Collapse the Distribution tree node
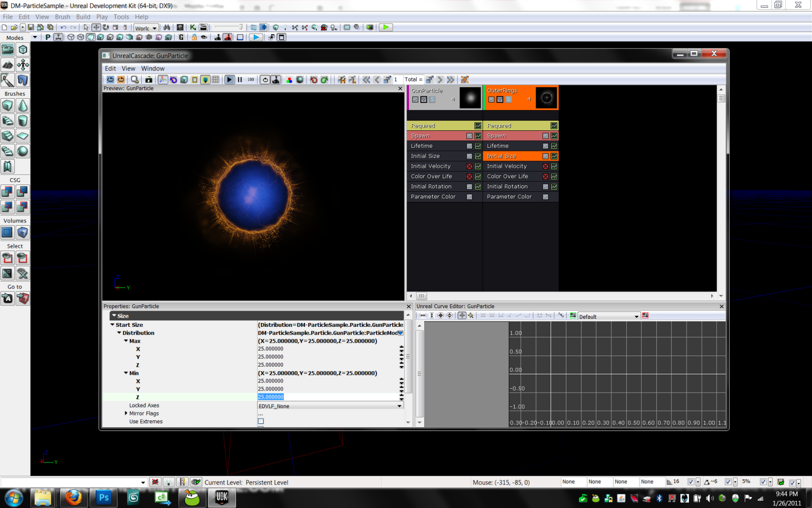 pyautogui.click(x=119, y=333)
